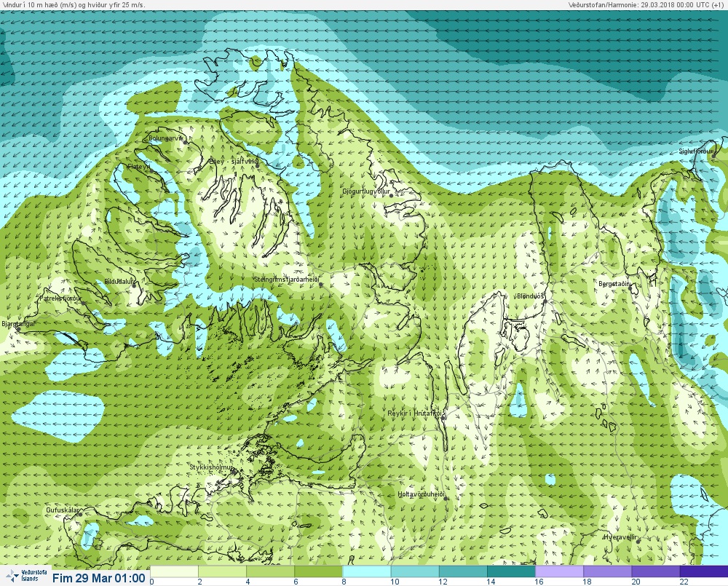The height and width of the screenshot is (586, 728).
Task: Select the Bjargtangar station label
Action: pyautogui.click(x=19, y=324)
